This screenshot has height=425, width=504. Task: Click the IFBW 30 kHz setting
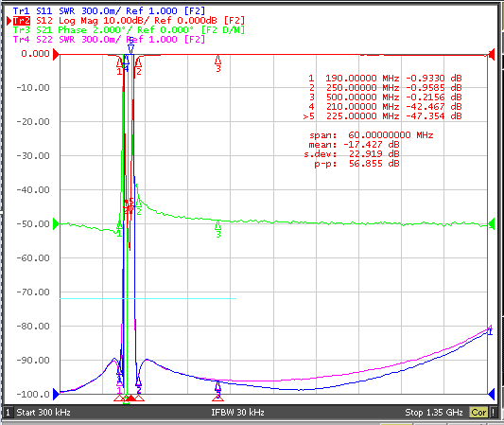(x=237, y=412)
